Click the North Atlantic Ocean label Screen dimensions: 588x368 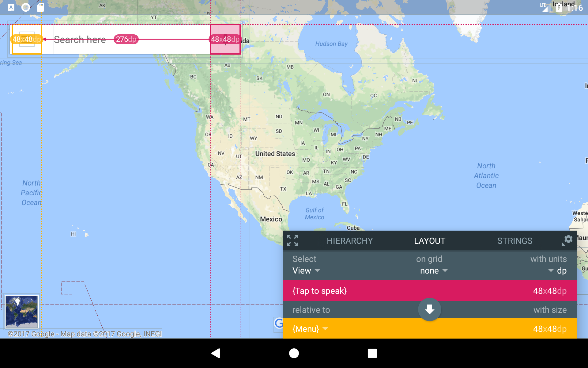click(486, 175)
